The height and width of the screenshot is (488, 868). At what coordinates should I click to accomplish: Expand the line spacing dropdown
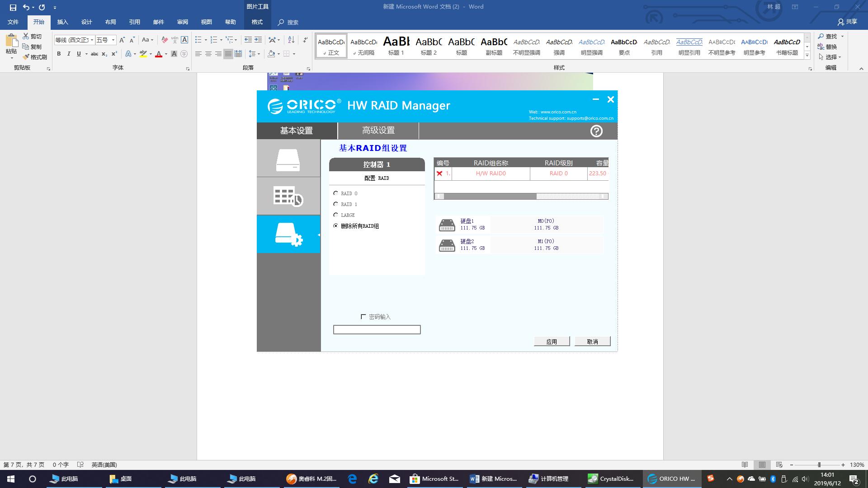[x=259, y=54]
